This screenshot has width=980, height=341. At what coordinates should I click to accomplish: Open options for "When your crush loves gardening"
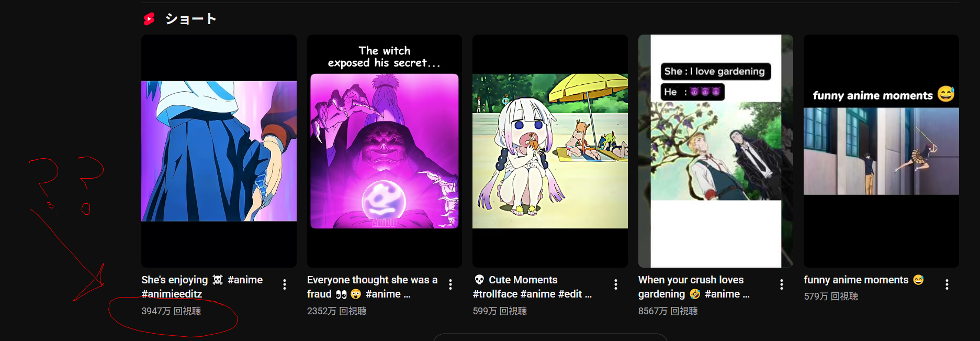point(782,284)
